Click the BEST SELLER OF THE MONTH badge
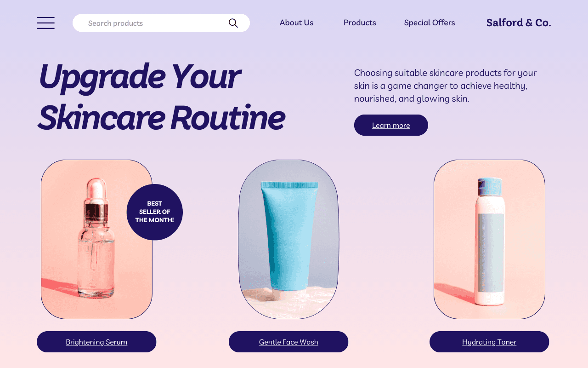 (x=155, y=212)
